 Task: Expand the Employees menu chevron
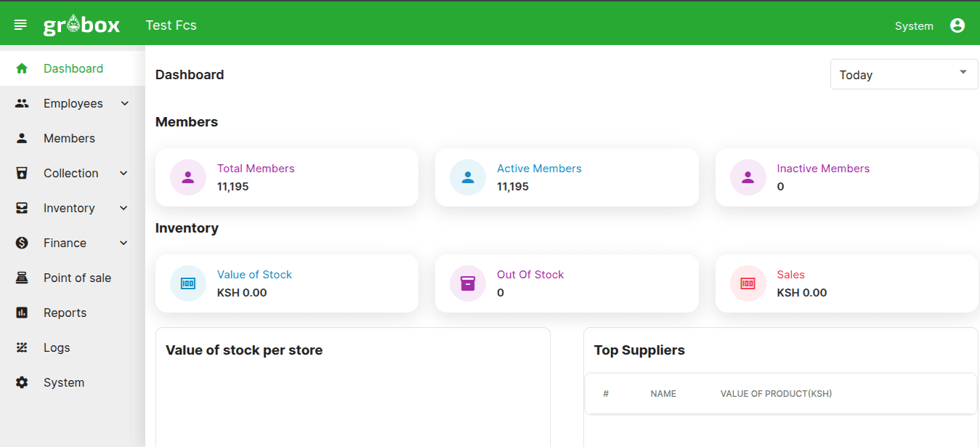[x=124, y=103]
